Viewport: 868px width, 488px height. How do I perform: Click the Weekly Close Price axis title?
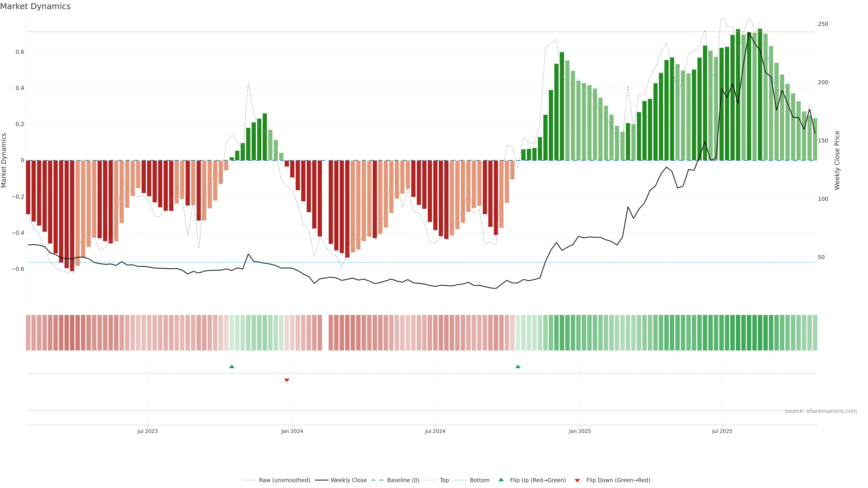coord(837,160)
